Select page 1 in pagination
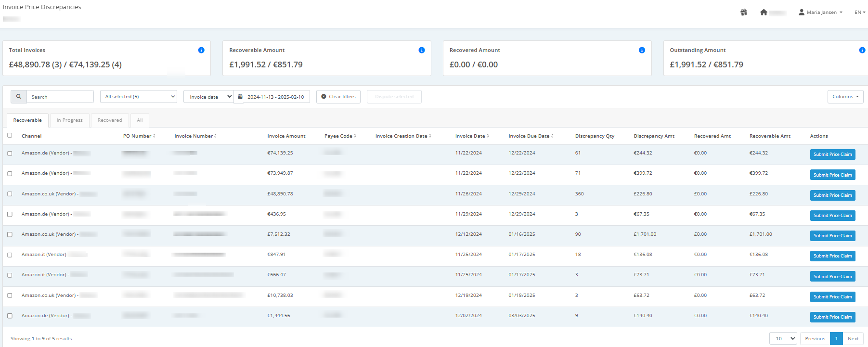This screenshot has width=868, height=347. pyautogui.click(x=837, y=339)
